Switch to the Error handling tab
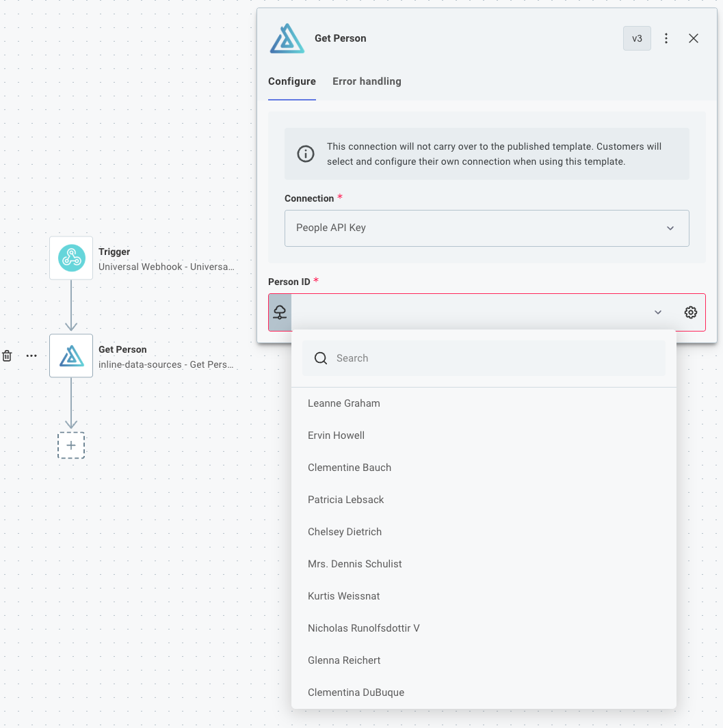723x728 pixels. point(367,81)
